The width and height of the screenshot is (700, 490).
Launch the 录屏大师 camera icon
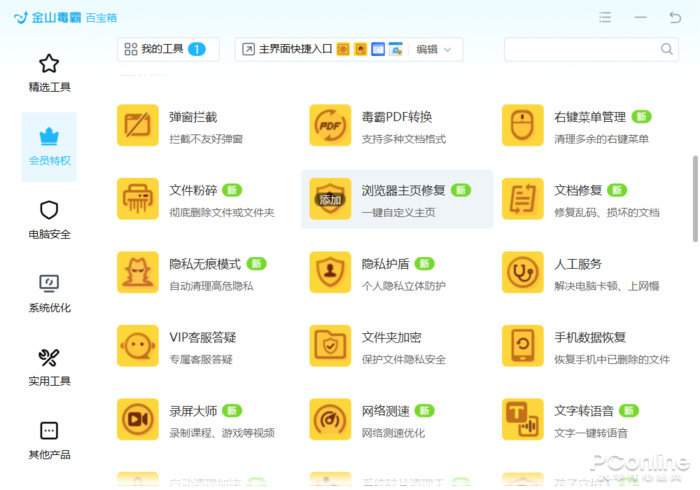pyautogui.click(x=138, y=419)
